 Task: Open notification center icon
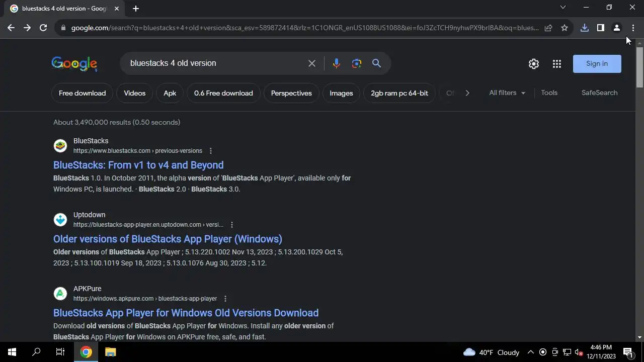(628, 352)
